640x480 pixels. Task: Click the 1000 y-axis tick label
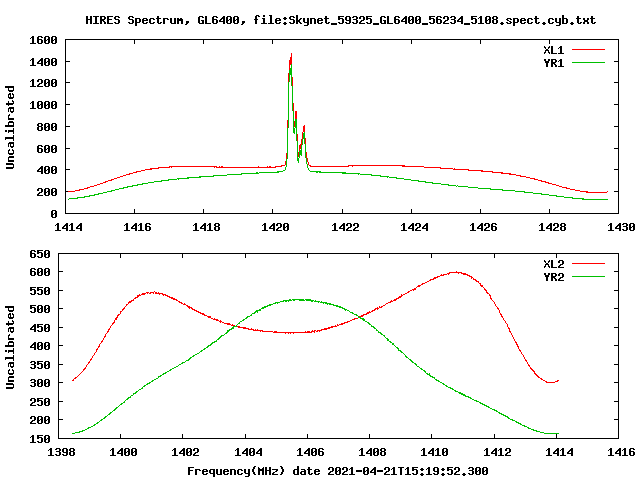coord(43,105)
